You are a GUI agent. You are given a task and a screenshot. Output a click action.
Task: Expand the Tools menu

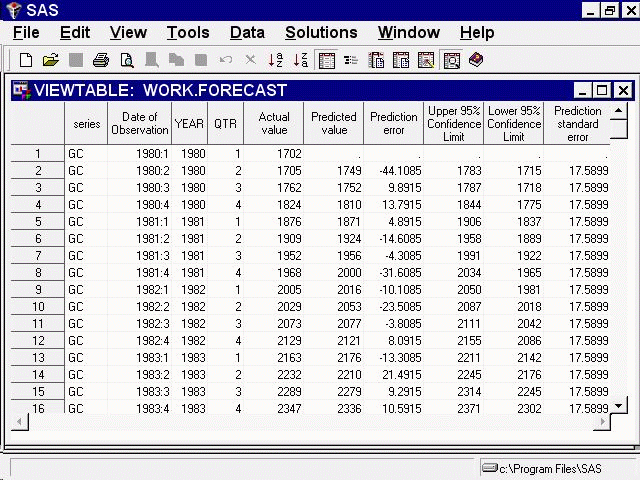(x=188, y=33)
